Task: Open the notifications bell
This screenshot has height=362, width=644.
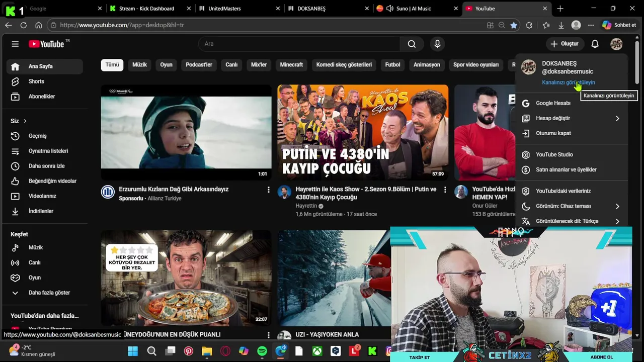Action: tap(595, 44)
